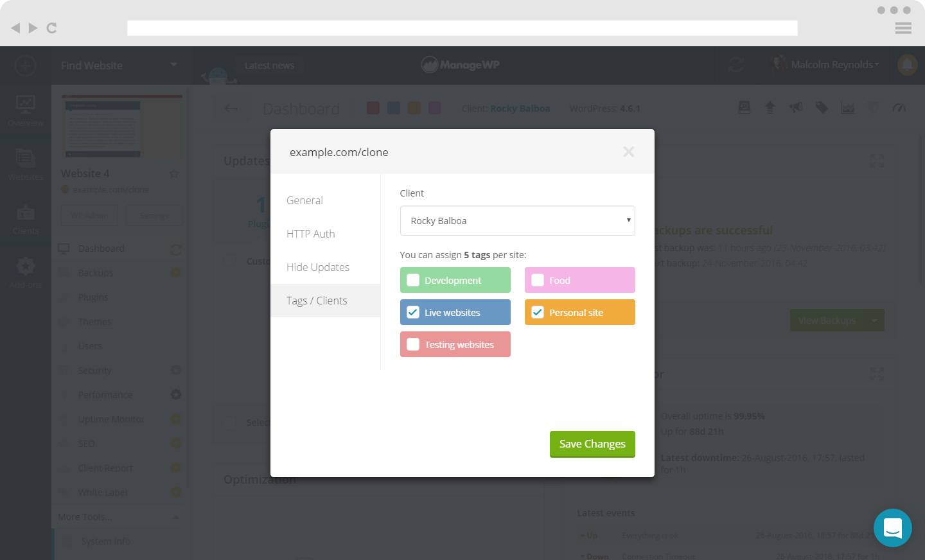The width and height of the screenshot is (925, 560).
Task: Click the megaphone icon in toolbar
Action: tap(796, 108)
